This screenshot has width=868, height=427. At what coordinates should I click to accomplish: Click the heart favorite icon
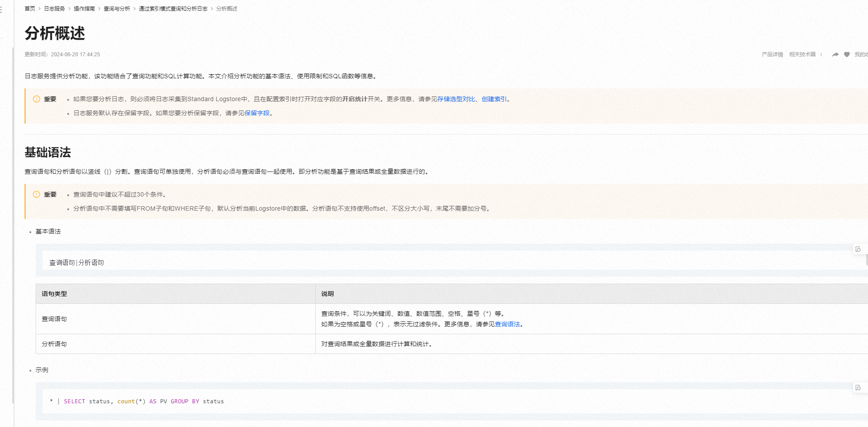846,55
